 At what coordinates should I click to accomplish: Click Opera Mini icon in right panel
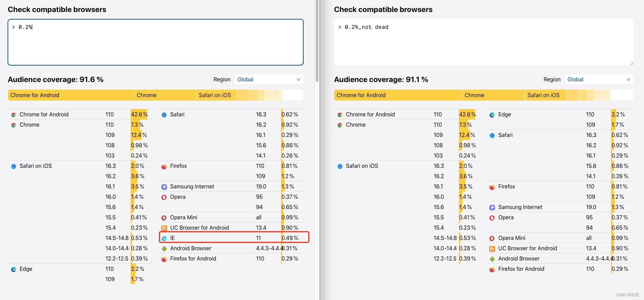click(x=492, y=239)
